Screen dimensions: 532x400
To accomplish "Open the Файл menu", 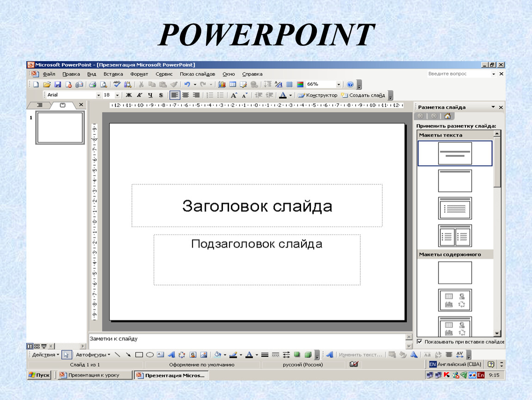I will pos(49,74).
